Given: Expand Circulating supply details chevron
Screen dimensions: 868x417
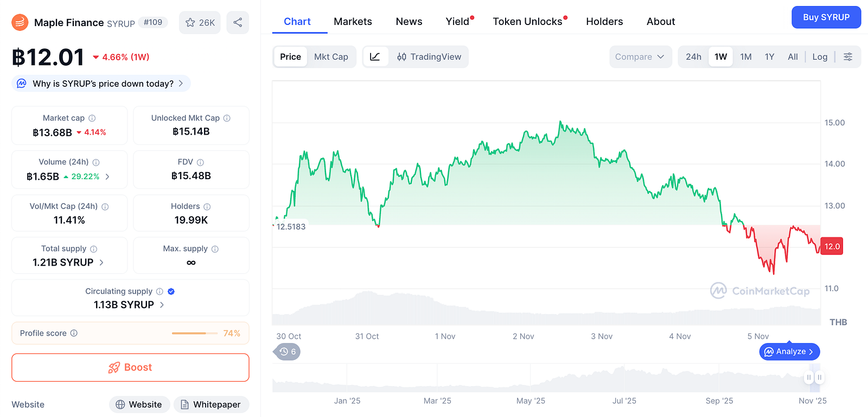Looking at the screenshot, I should click(x=162, y=305).
